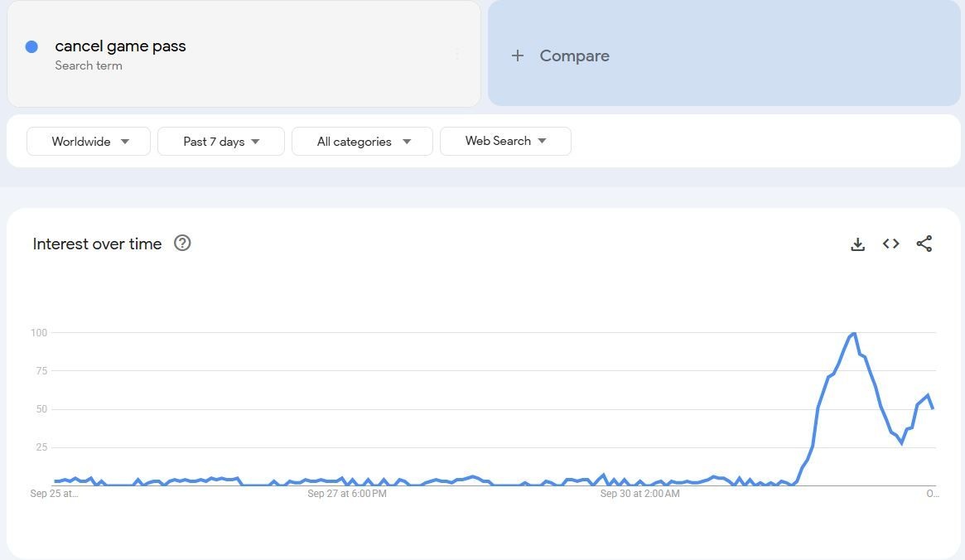Click the 100 value on y-axis
The height and width of the screenshot is (560, 965).
(39, 333)
